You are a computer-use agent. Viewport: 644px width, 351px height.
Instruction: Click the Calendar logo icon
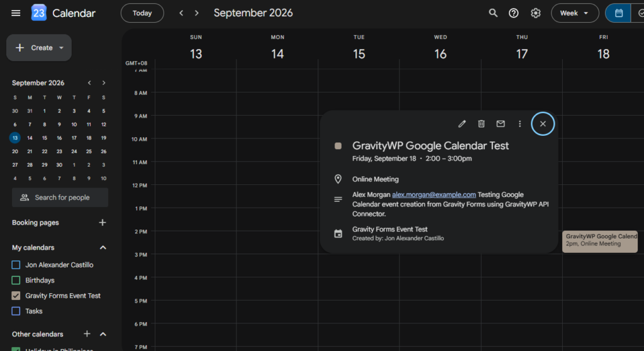click(38, 13)
